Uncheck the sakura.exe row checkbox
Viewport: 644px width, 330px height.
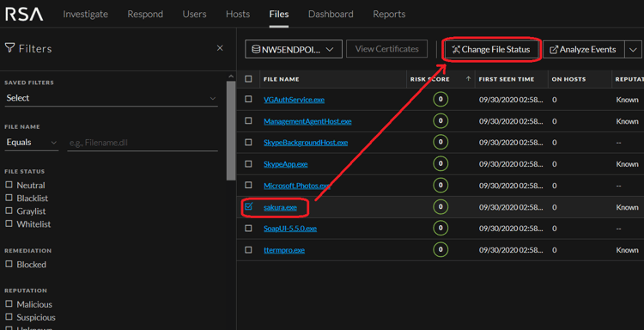click(x=248, y=207)
